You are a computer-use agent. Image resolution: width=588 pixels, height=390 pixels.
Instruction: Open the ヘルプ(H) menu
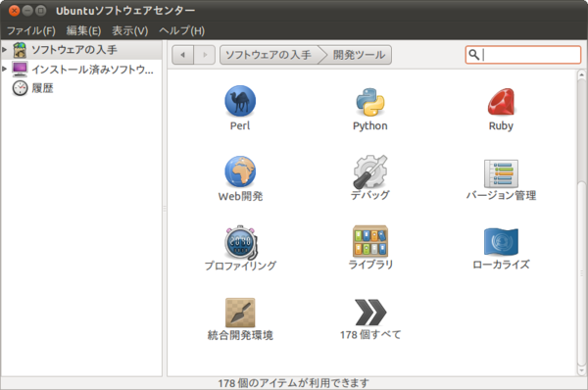click(182, 30)
